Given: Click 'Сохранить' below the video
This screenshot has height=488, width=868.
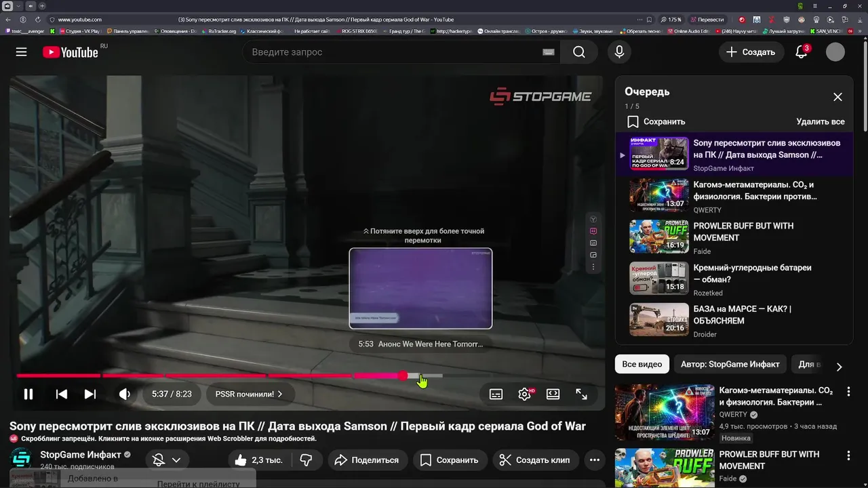Looking at the screenshot, I should click(x=449, y=460).
